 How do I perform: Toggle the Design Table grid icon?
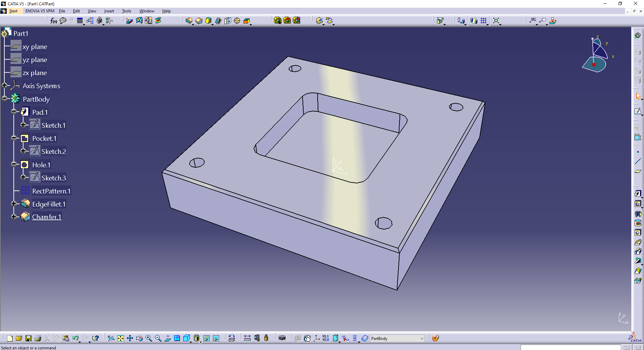coord(80,21)
